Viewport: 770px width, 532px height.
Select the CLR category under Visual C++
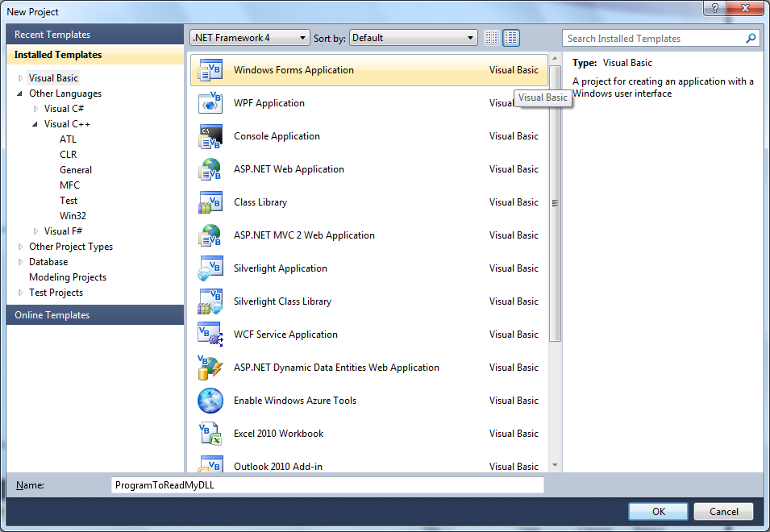coord(69,155)
